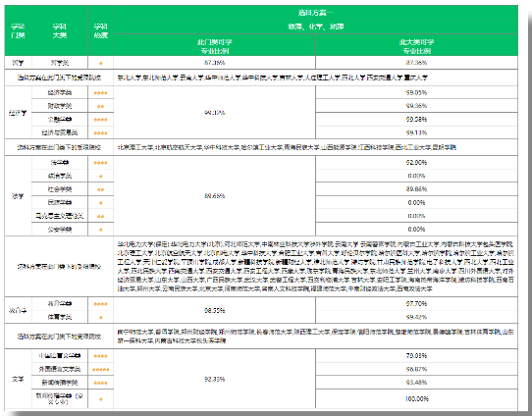
Task: Click the 选科方案一 header title
Action: tap(315, 13)
